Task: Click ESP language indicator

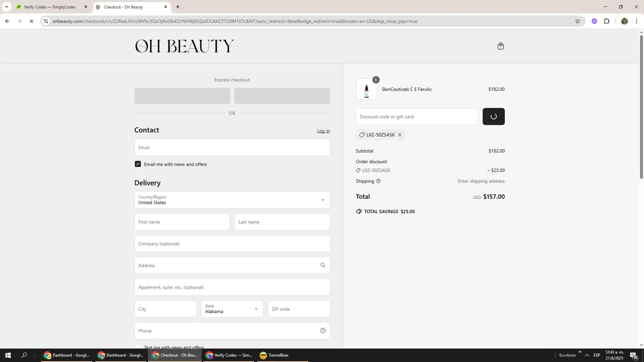Action: pyautogui.click(x=597, y=356)
